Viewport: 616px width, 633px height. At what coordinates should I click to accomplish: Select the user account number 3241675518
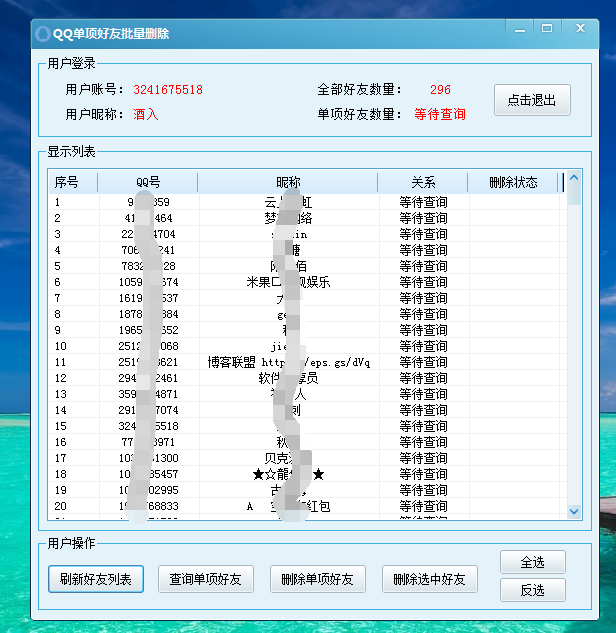click(168, 89)
